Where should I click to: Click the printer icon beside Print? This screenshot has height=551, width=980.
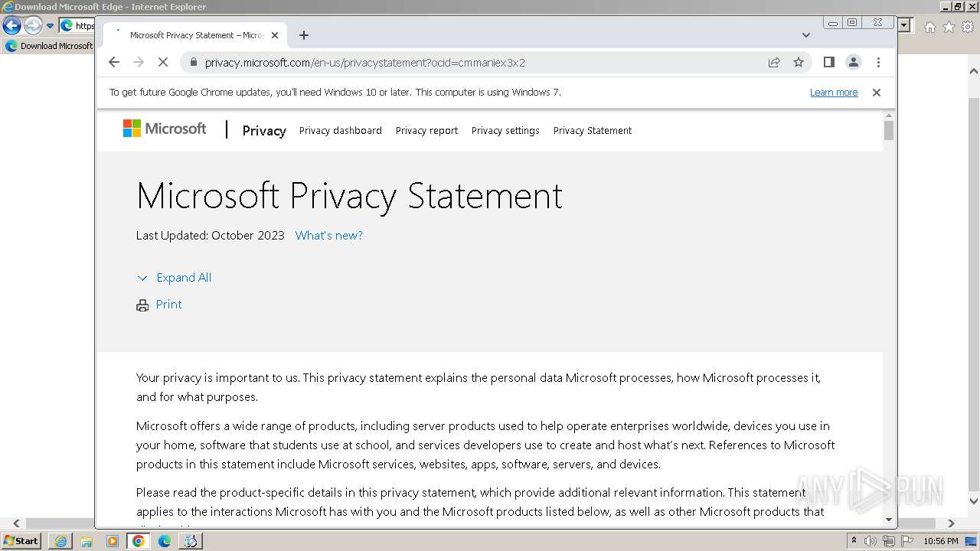(142, 305)
